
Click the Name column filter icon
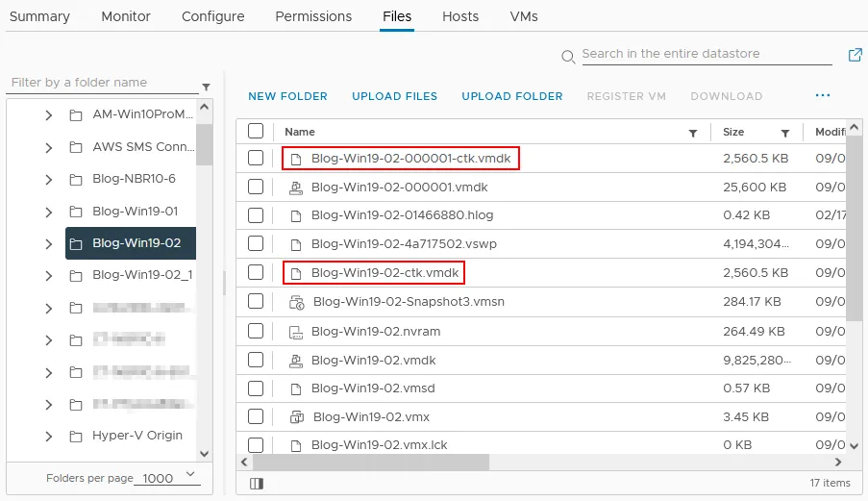[x=693, y=133]
